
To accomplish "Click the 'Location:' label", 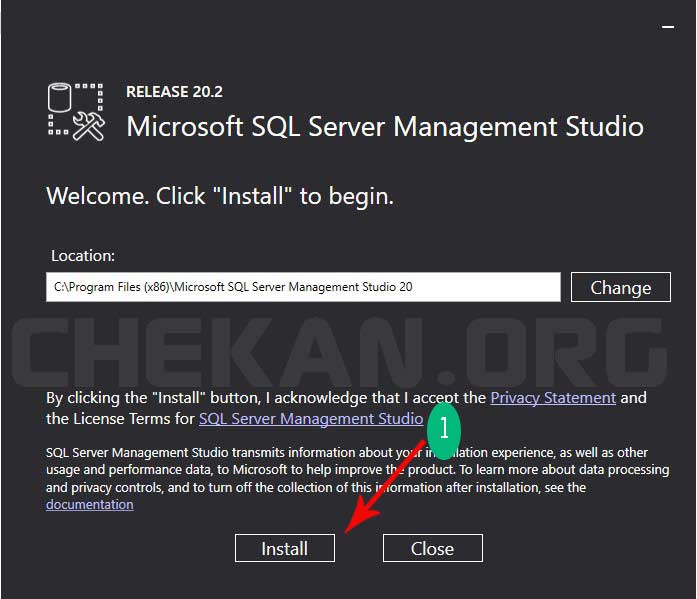I will (x=83, y=256).
